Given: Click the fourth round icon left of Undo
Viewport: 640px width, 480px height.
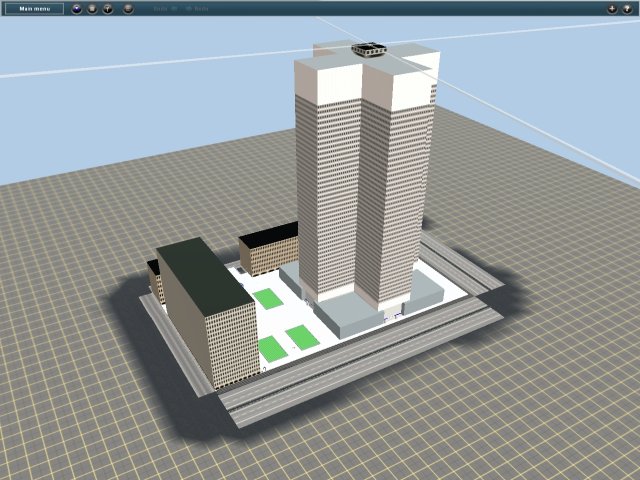Looking at the screenshot, I should pyautogui.click(x=128, y=8).
